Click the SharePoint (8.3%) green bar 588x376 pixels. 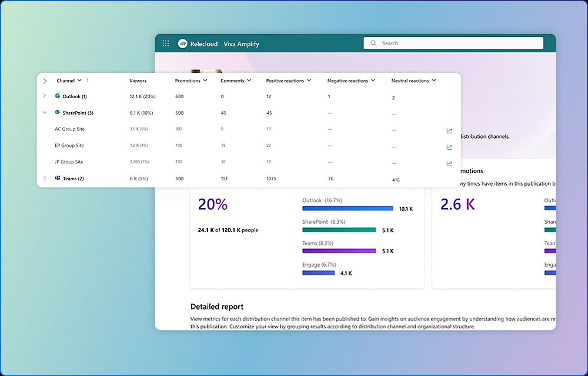pos(339,230)
